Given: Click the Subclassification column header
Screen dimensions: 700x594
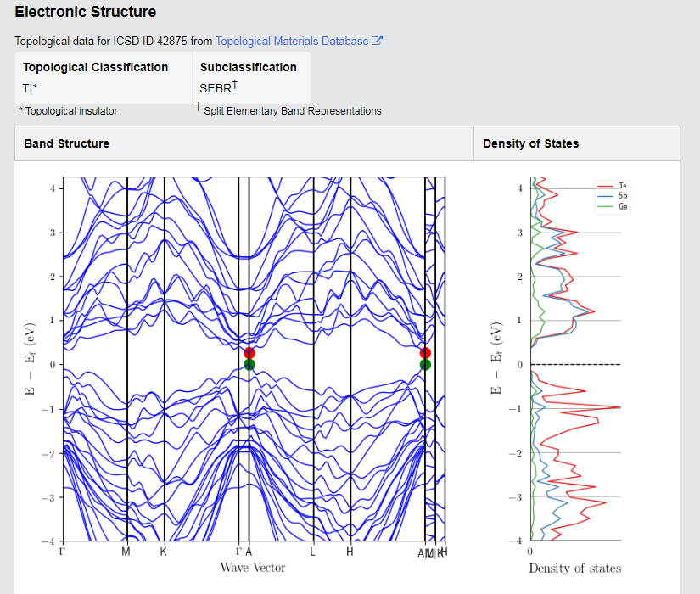Looking at the screenshot, I should pyautogui.click(x=249, y=67).
